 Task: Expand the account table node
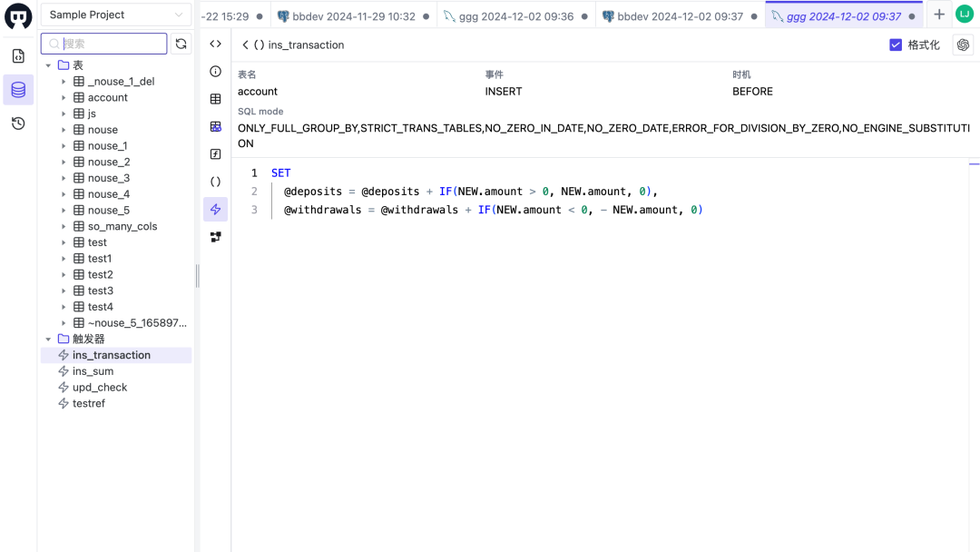[64, 97]
